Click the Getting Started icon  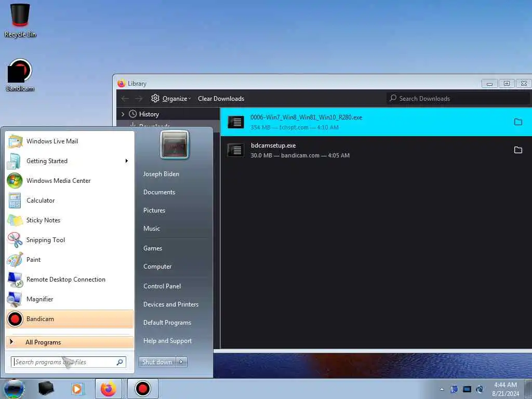pos(14,161)
